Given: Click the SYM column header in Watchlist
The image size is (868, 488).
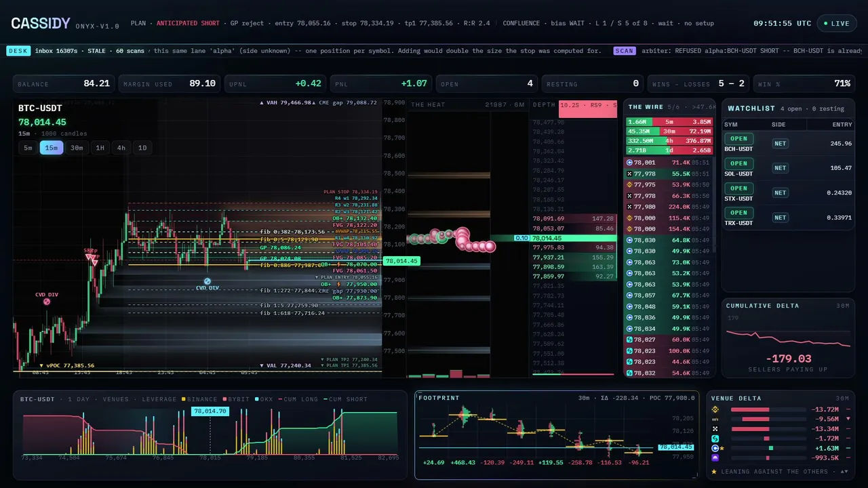Looking at the screenshot, I should (x=731, y=125).
